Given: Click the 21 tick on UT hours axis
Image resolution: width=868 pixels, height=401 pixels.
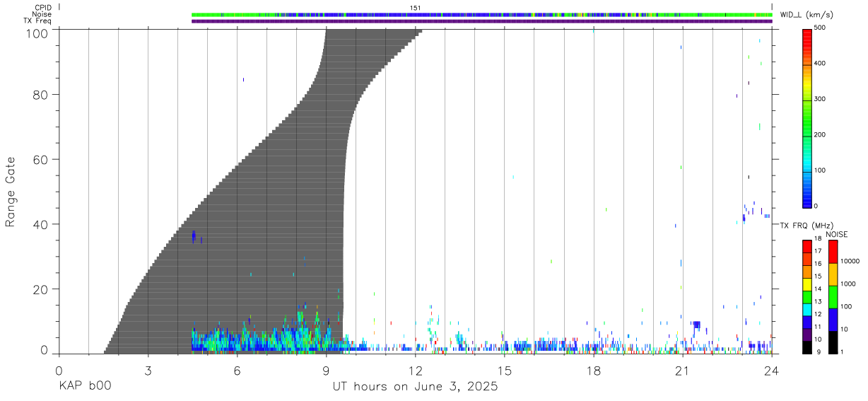Looking at the screenshot, I should (x=683, y=370).
